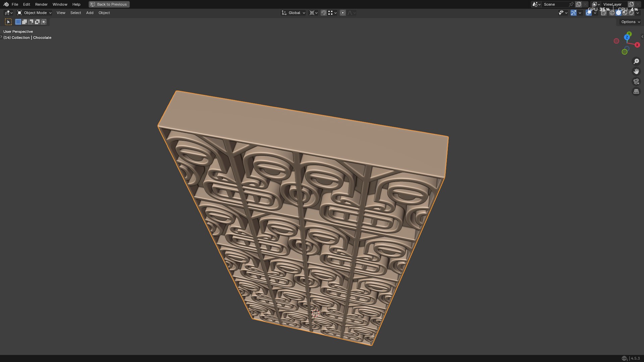Open the viewport View menu
Viewport: 644px width, 362px height.
tap(61, 13)
